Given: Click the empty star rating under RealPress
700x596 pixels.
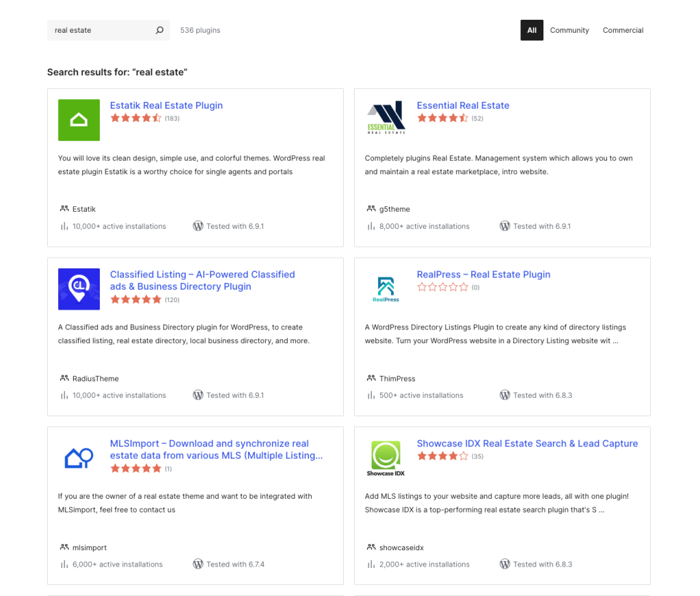Looking at the screenshot, I should (442, 287).
